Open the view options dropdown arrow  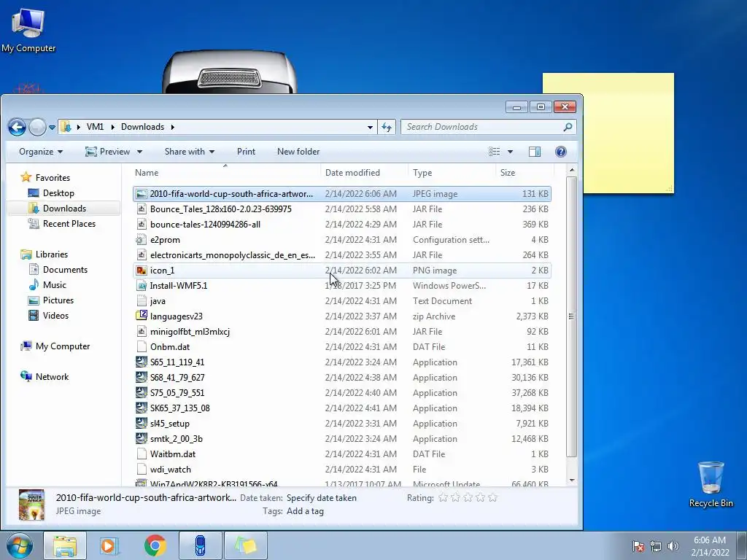510,152
